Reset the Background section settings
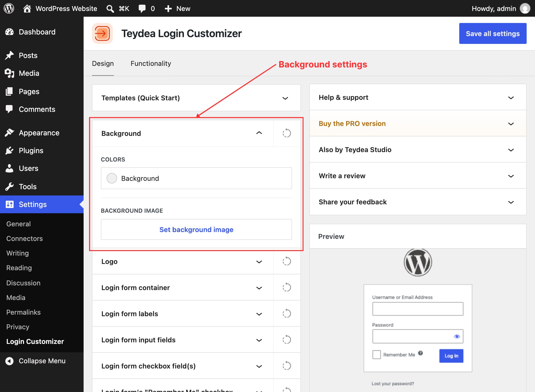 coord(287,133)
